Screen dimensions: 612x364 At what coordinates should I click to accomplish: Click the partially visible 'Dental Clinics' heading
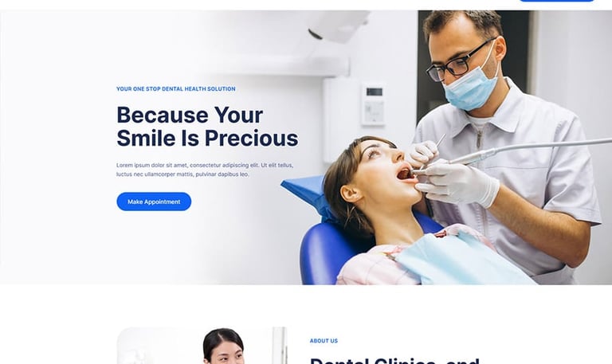click(394, 361)
